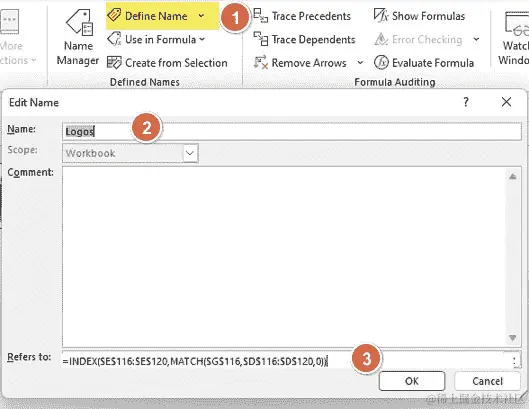Click the Evaluate Formula label
The height and width of the screenshot is (409, 529).
[x=433, y=63]
